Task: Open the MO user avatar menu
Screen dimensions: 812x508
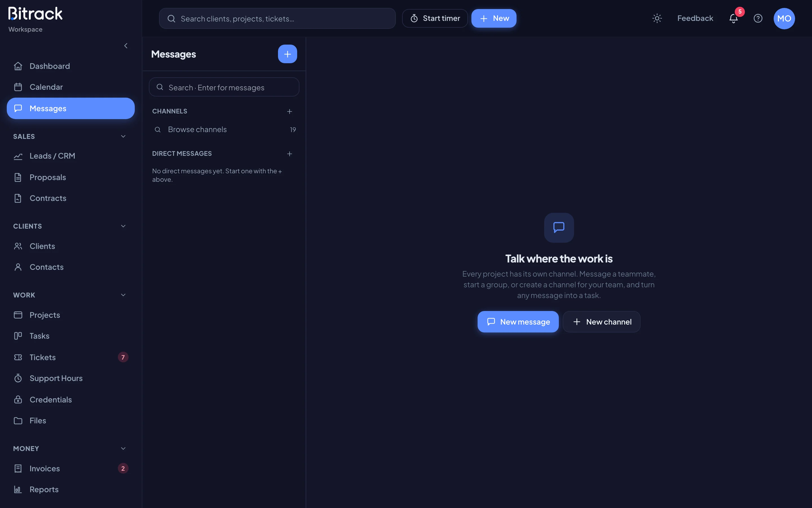Action: (784, 18)
